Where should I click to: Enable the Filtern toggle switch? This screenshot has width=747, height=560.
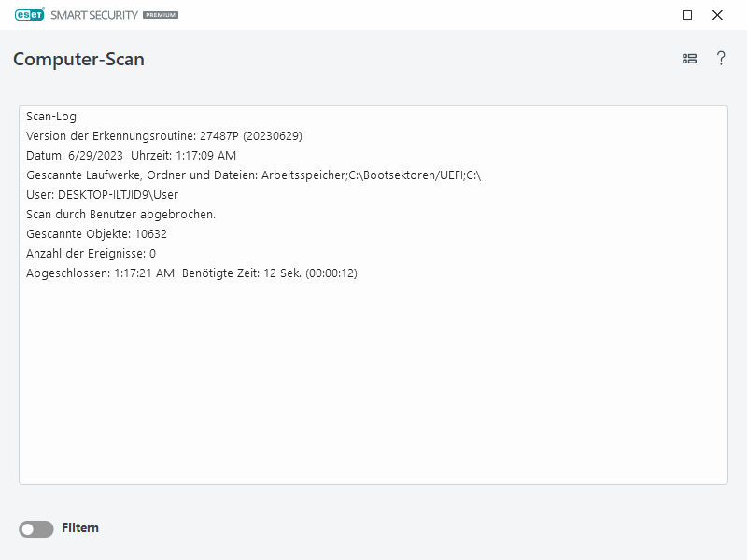[36, 528]
